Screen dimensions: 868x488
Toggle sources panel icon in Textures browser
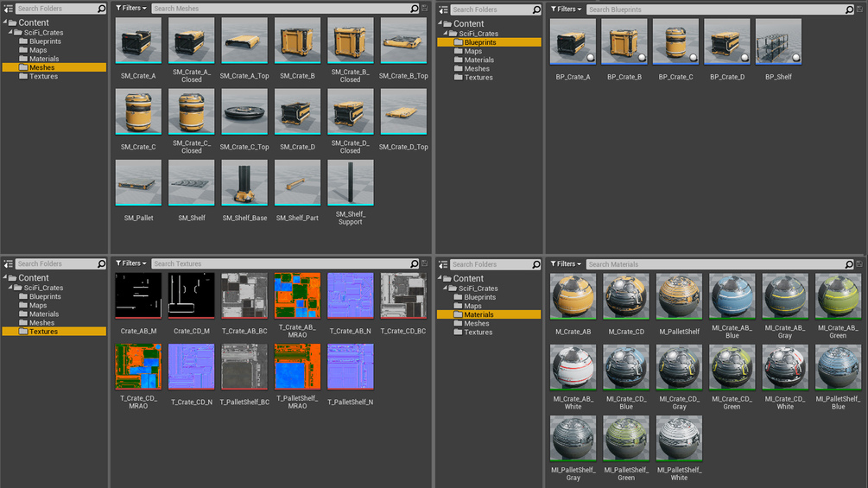pos(9,264)
